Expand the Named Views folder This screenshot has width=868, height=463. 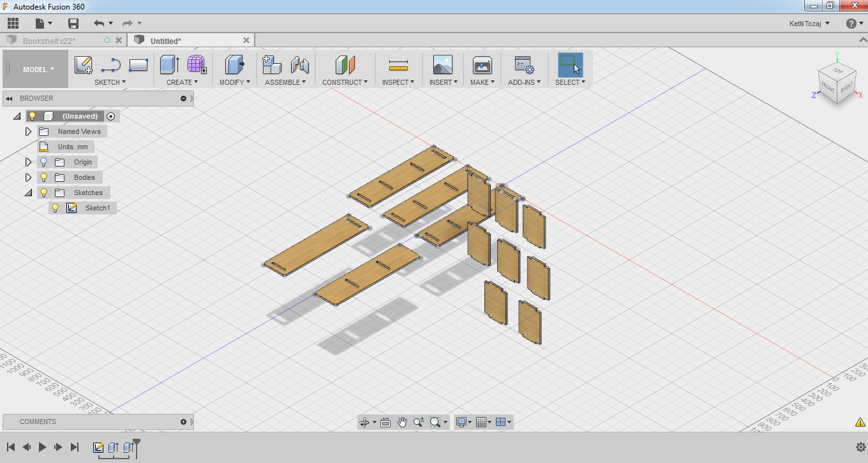(28, 131)
